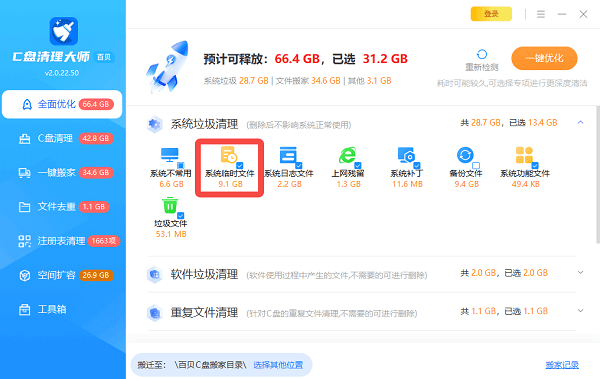
Task: Expand the 重复文件清理 section chevron
Action: pyautogui.click(x=580, y=310)
